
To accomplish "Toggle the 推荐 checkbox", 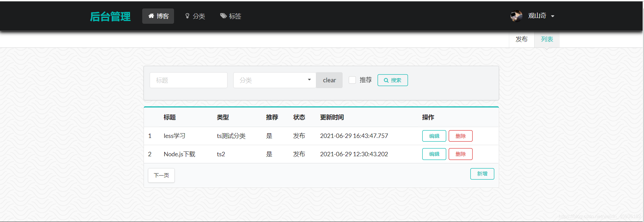I will [352, 80].
